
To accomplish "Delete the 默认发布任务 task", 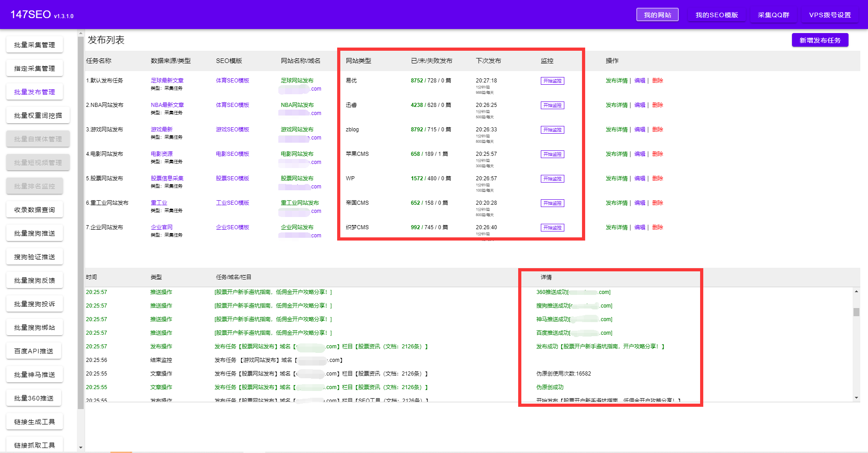I will tap(658, 81).
